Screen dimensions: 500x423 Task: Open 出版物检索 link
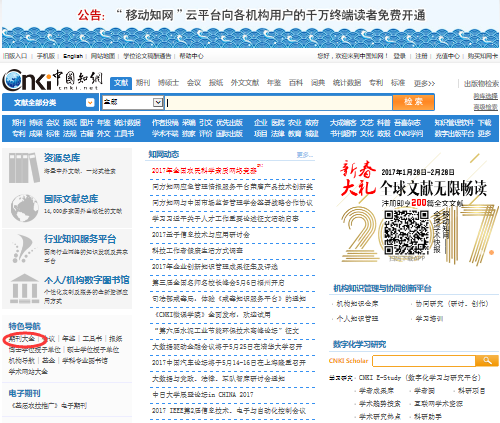[x=481, y=83]
